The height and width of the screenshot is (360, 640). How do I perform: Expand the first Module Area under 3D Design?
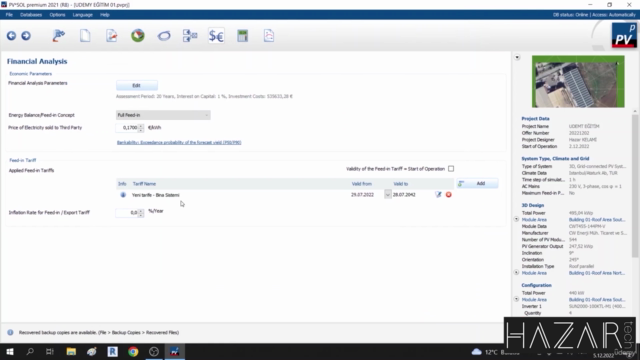tap(516, 220)
